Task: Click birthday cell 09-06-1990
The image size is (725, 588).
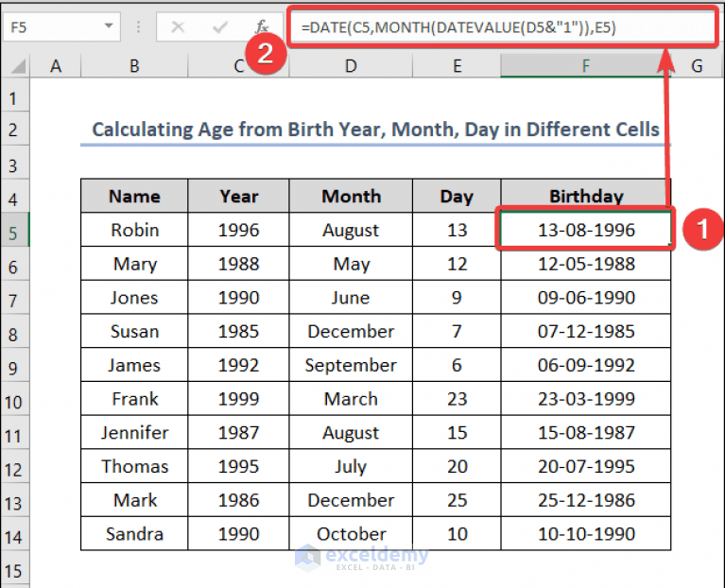Action: pyautogui.click(x=586, y=297)
